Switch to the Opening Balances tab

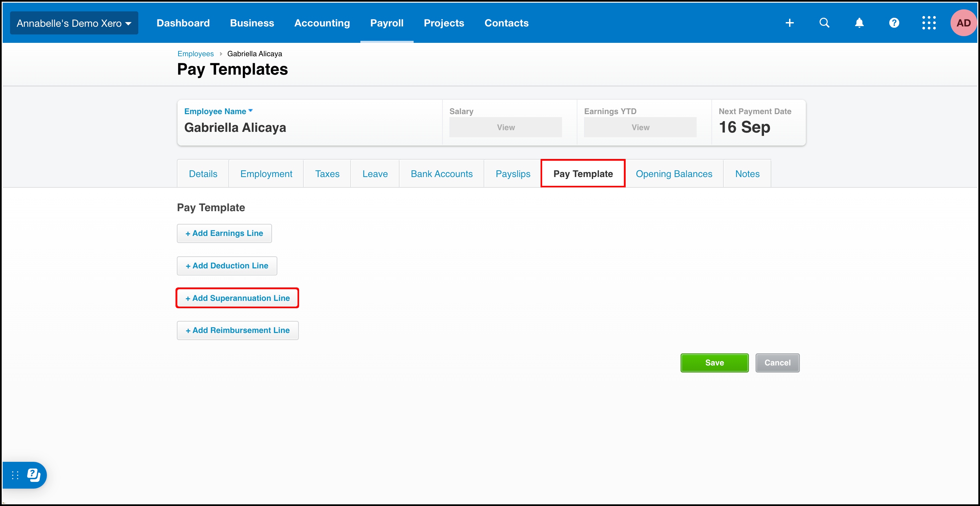click(x=674, y=174)
